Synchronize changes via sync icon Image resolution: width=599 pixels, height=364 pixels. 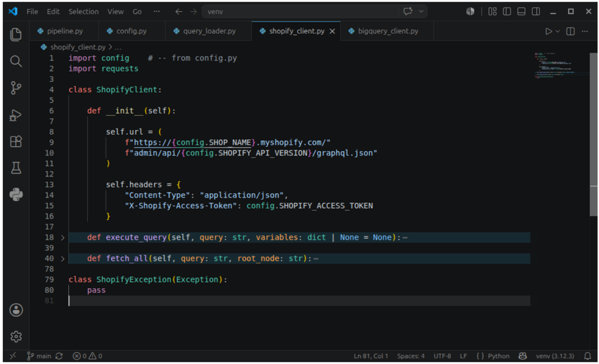pos(59,356)
